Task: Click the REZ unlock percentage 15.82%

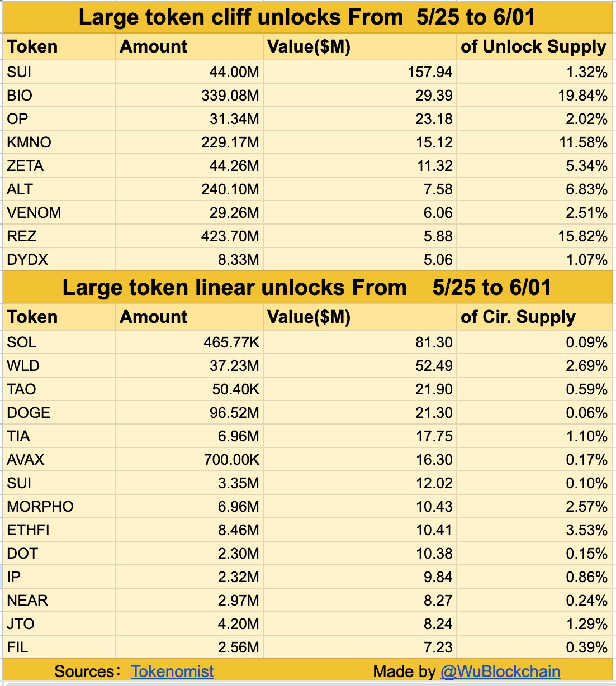Action: click(582, 236)
